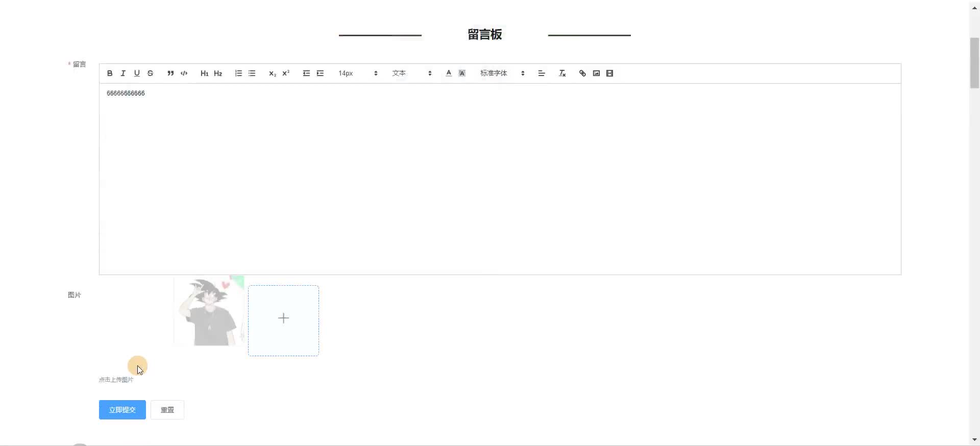Click inside the message text area

click(x=500, y=179)
